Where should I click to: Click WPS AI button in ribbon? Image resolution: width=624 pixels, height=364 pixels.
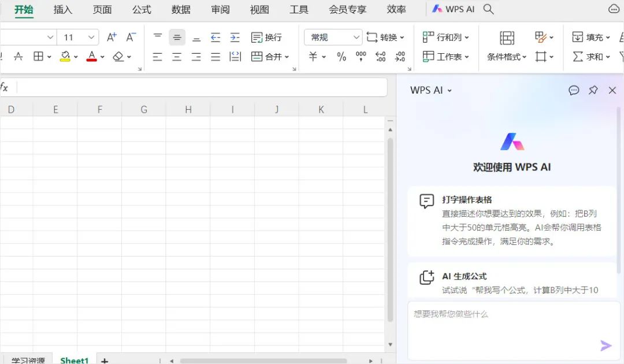[454, 9]
